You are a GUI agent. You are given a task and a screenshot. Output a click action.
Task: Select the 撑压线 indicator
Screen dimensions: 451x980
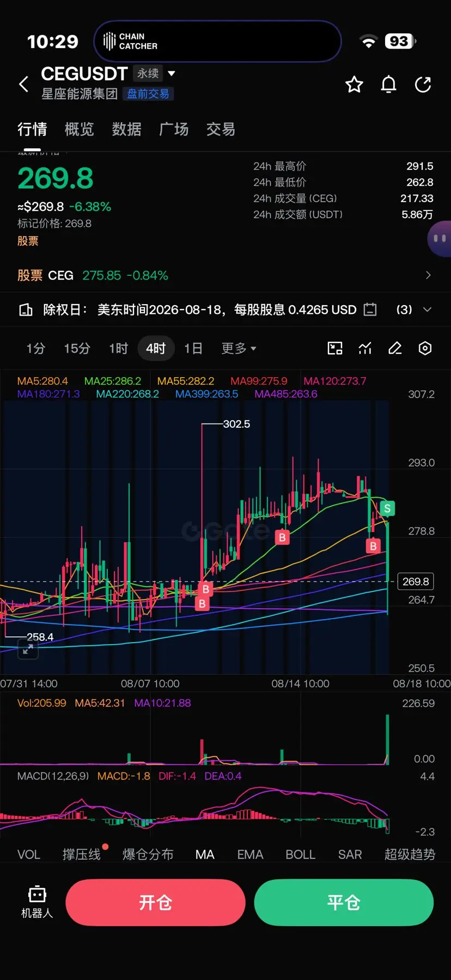tap(82, 854)
